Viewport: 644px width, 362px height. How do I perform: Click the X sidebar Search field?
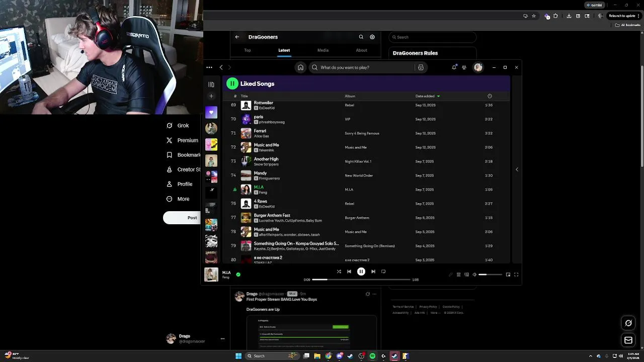coord(433,37)
